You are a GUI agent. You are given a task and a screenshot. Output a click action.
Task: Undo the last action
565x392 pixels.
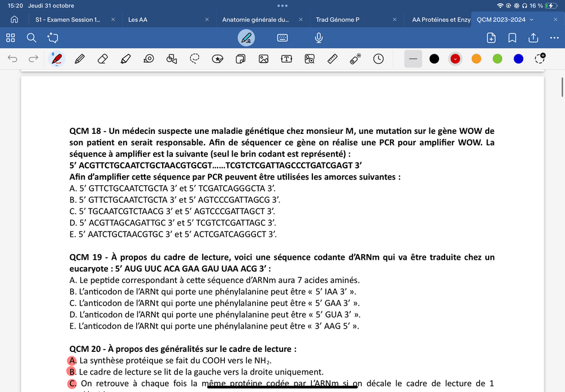[x=12, y=59]
